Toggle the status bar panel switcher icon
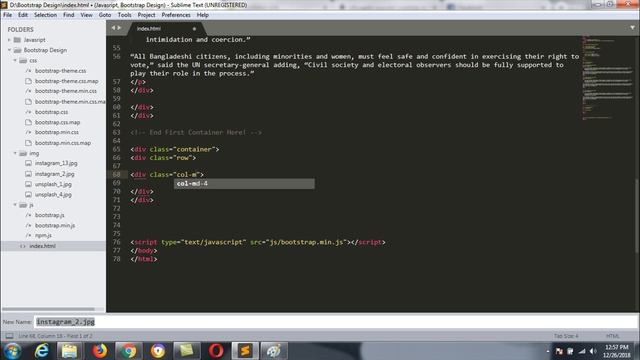 [9, 336]
